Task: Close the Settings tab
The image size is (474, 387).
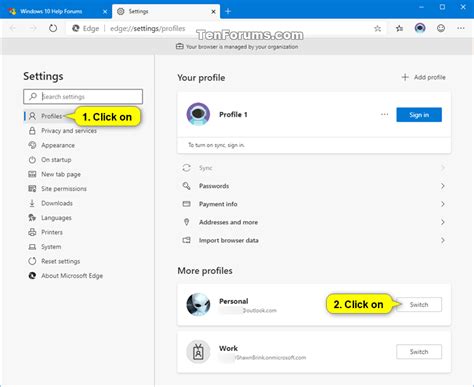Action: [x=213, y=12]
